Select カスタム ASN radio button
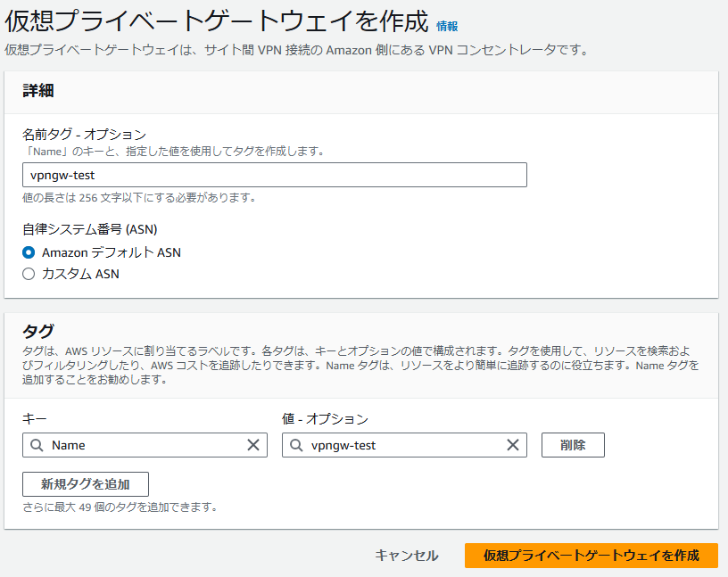Viewport: 728px width, 577px height. pyautogui.click(x=29, y=274)
